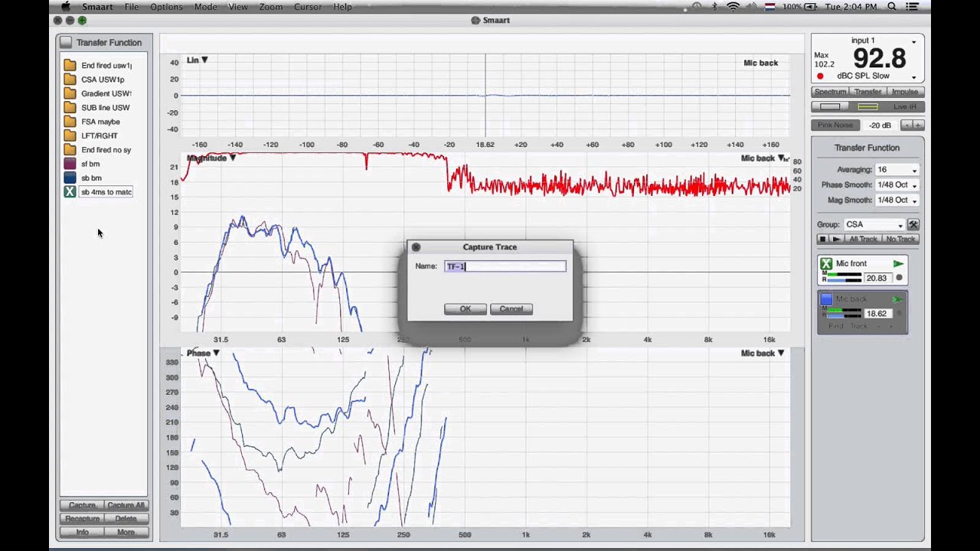Close the Capture Trace dialog with X

[x=416, y=247]
